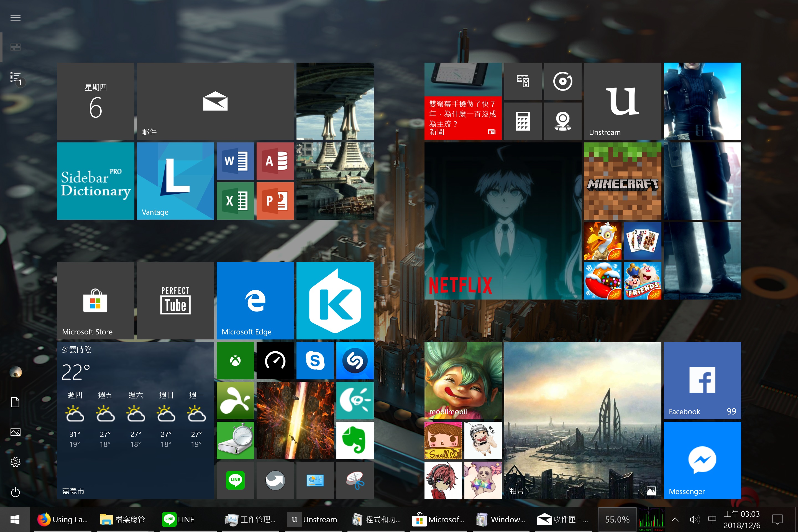The width and height of the screenshot is (798, 532).
Task: Open the Small sticker tile
Action: pyautogui.click(x=443, y=440)
